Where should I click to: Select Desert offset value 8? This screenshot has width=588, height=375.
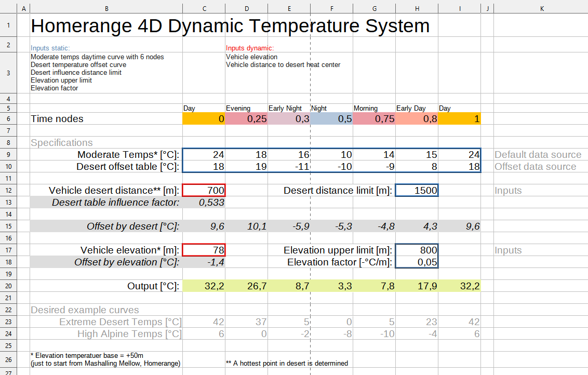[x=417, y=167]
